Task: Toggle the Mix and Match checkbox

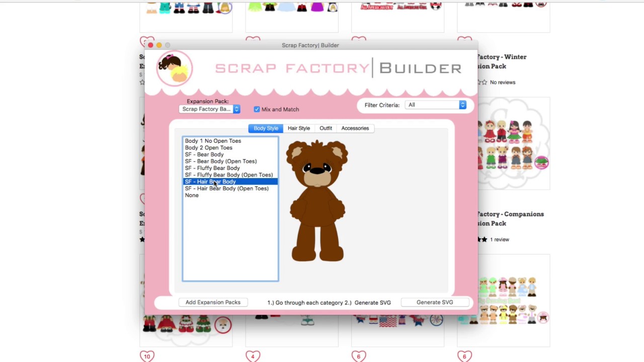Action: coord(257,109)
